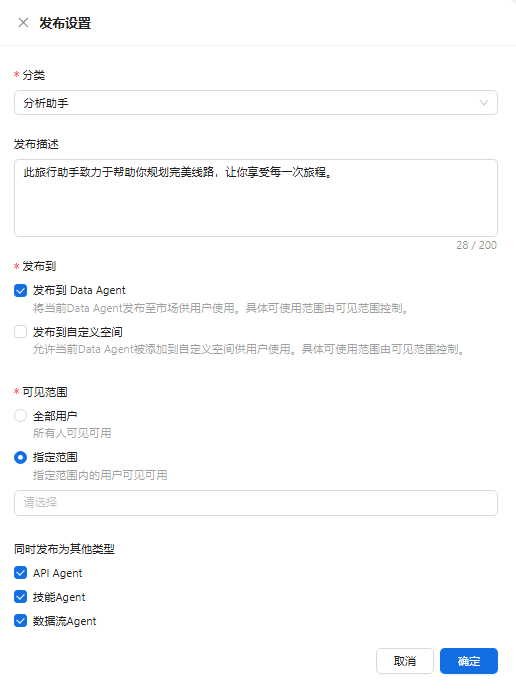Close the 发布设置 panel with X icon
The height and width of the screenshot is (689, 516).
pyautogui.click(x=23, y=22)
